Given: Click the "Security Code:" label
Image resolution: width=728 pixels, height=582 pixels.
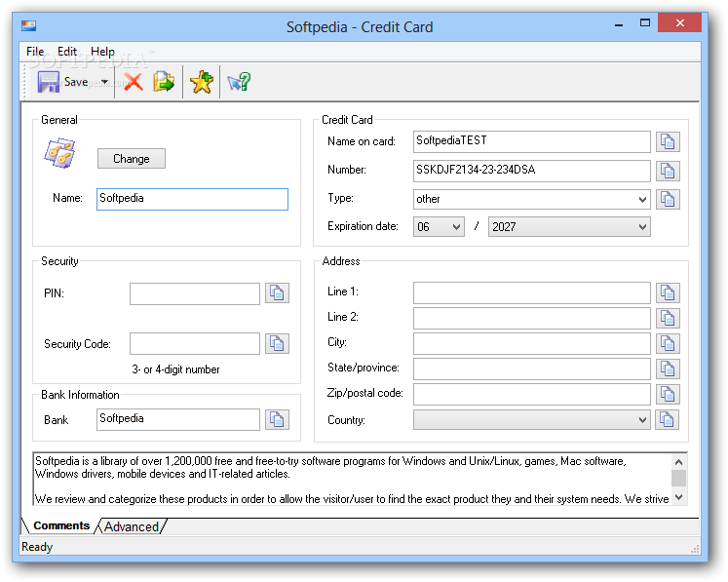Looking at the screenshot, I should (x=77, y=344).
